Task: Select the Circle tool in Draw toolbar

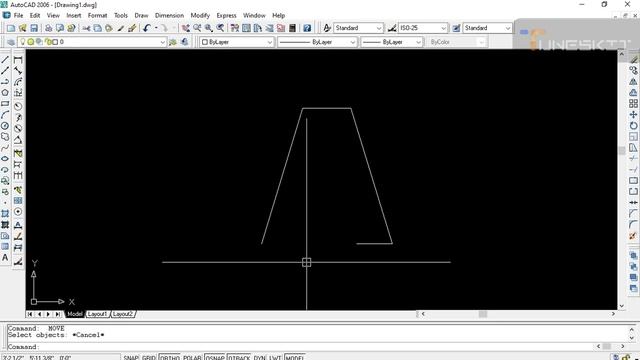Action: [x=5, y=126]
